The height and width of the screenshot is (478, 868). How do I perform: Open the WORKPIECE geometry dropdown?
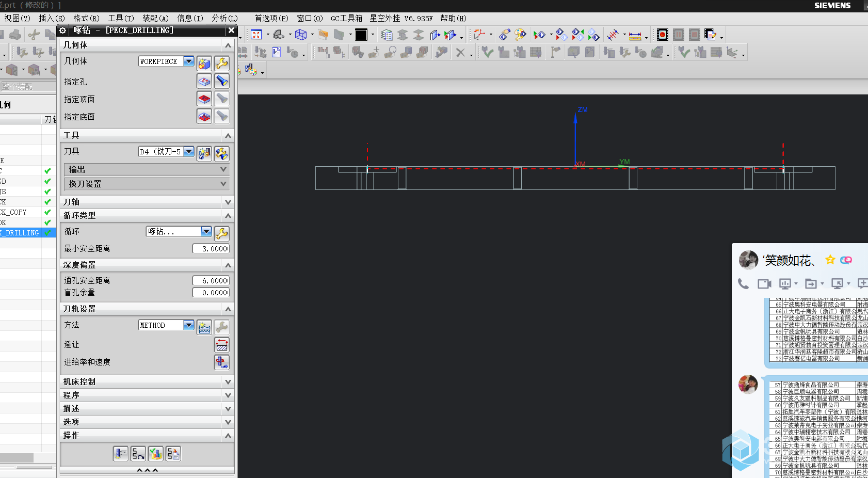[189, 61]
